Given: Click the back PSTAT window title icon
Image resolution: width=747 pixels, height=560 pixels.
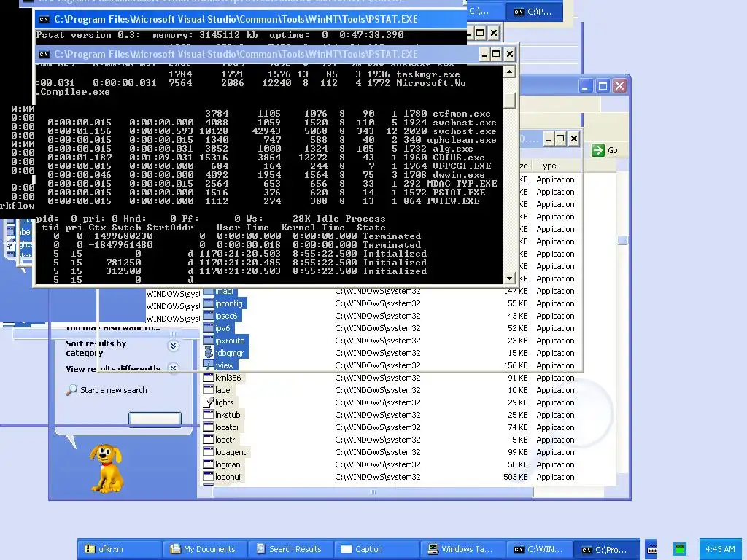Looking at the screenshot, I should (44, 20).
